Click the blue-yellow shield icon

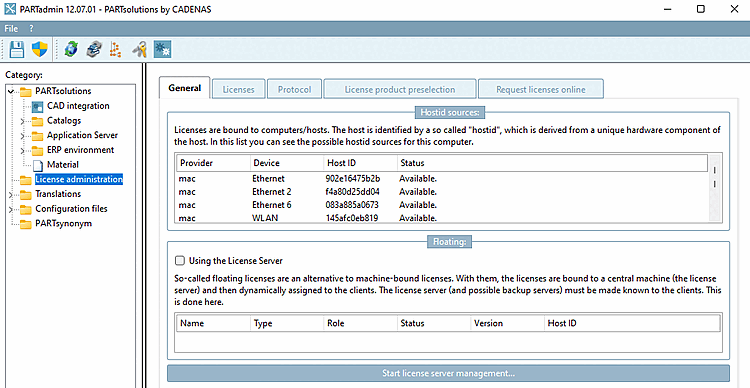pos(40,49)
